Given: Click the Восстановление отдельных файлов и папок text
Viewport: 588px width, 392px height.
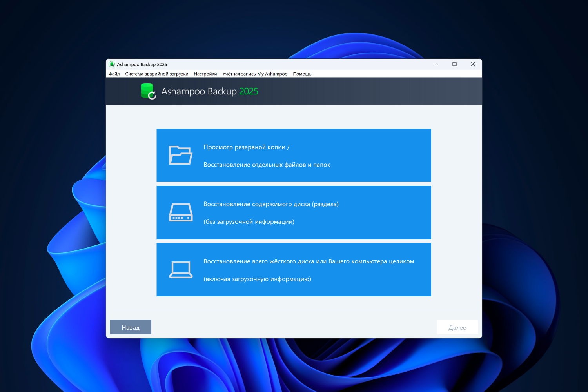Looking at the screenshot, I should pos(267,165).
